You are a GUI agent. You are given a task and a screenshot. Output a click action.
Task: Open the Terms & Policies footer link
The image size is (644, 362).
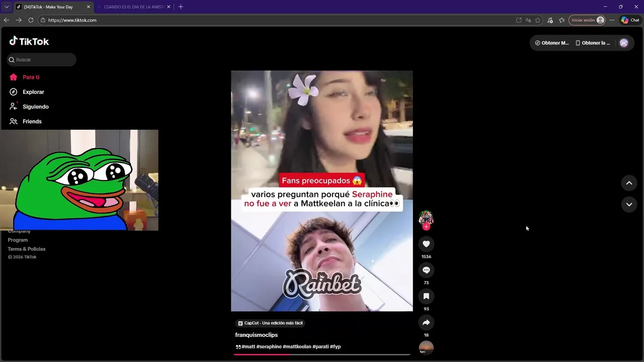coord(27,249)
